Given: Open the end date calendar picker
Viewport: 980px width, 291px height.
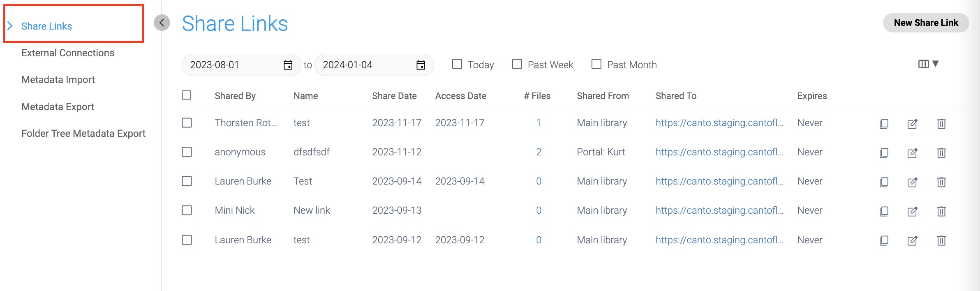Looking at the screenshot, I should pyautogui.click(x=421, y=65).
